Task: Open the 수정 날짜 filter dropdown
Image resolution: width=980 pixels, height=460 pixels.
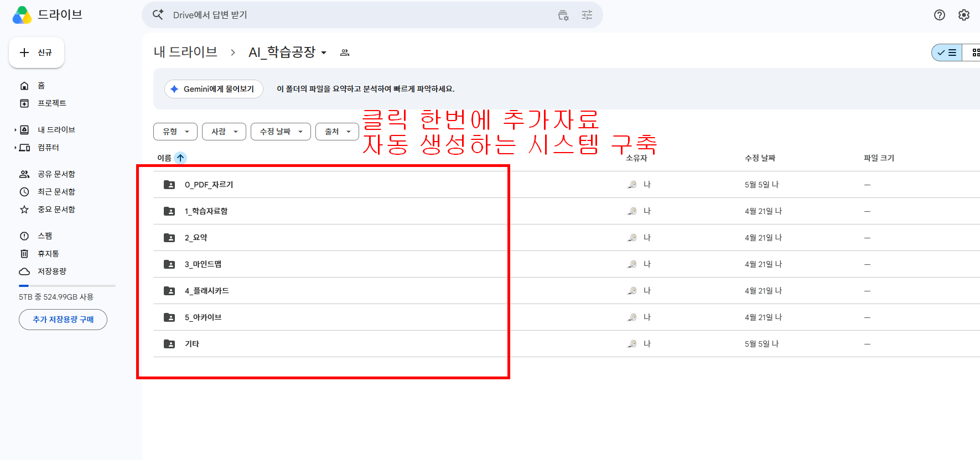Action: [x=281, y=132]
